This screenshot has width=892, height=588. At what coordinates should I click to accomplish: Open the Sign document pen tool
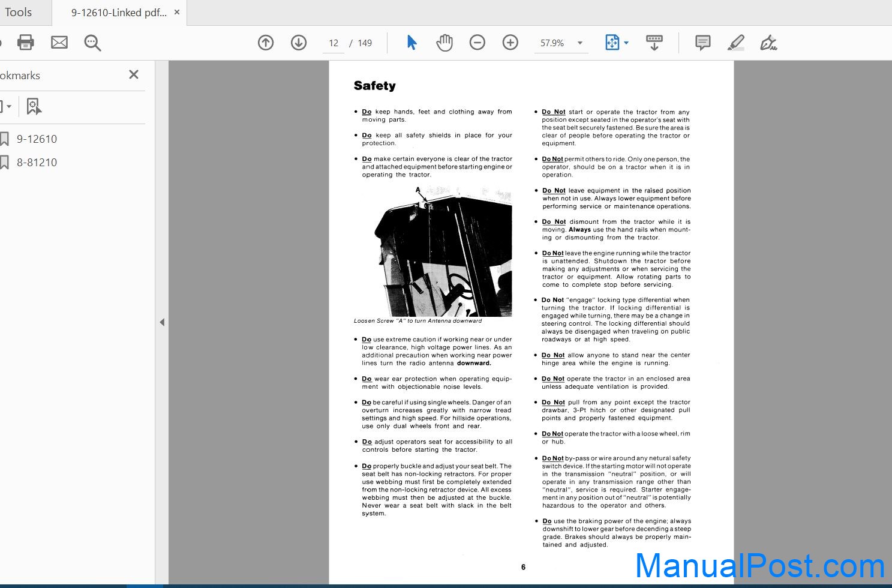768,43
